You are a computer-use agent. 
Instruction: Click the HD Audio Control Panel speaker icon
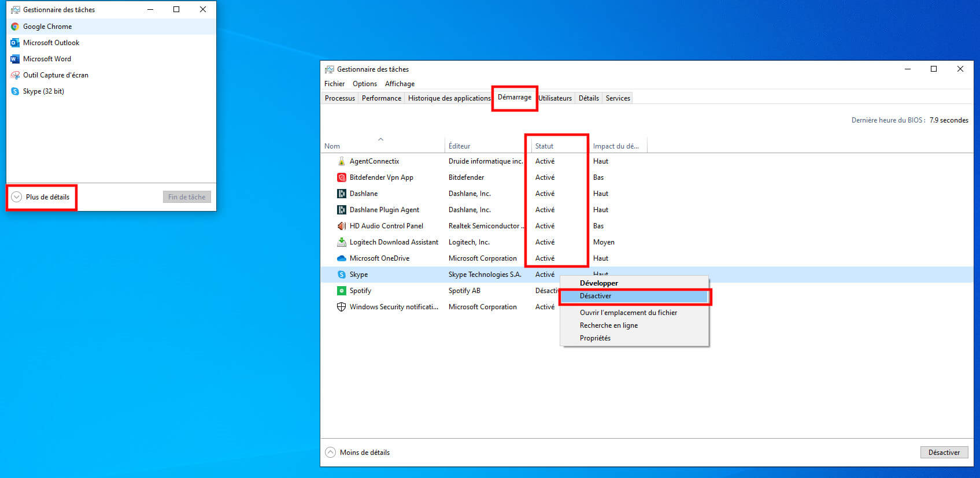tap(342, 226)
